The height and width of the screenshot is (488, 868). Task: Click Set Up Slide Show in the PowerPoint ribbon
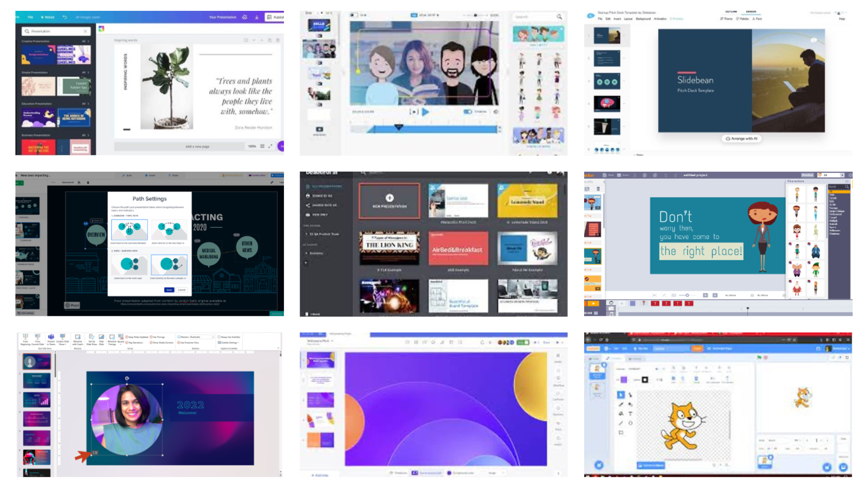point(91,339)
